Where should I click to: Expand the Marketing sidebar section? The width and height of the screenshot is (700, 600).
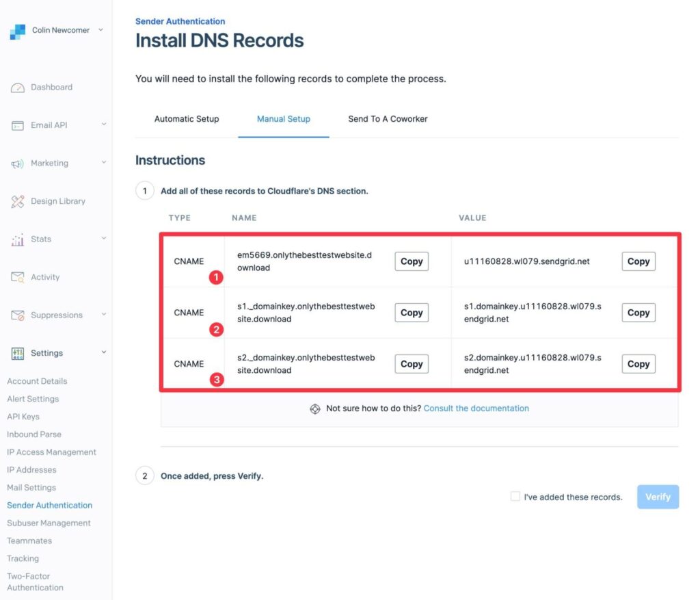click(x=103, y=163)
